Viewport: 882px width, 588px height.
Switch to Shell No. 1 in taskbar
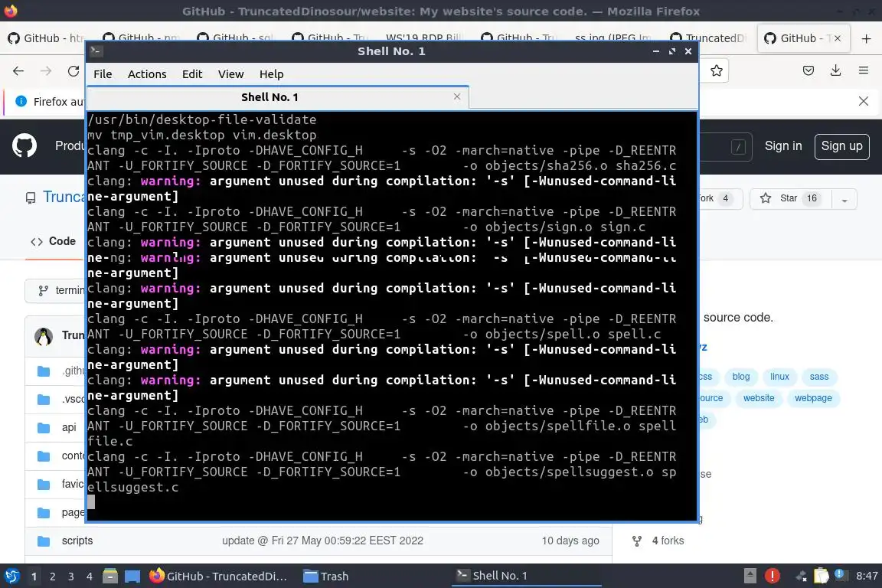tap(527, 576)
